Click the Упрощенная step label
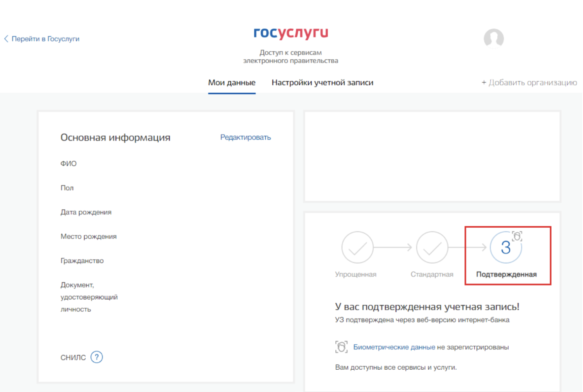 (x=356, y=274)
